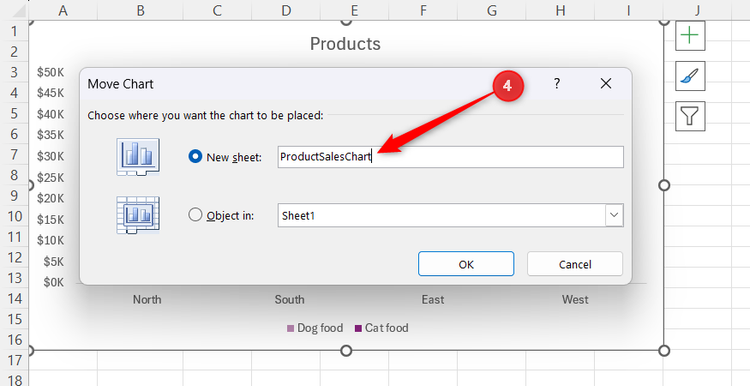Click the New sheet label text
The image size is (750, 386).
[234, 157]
